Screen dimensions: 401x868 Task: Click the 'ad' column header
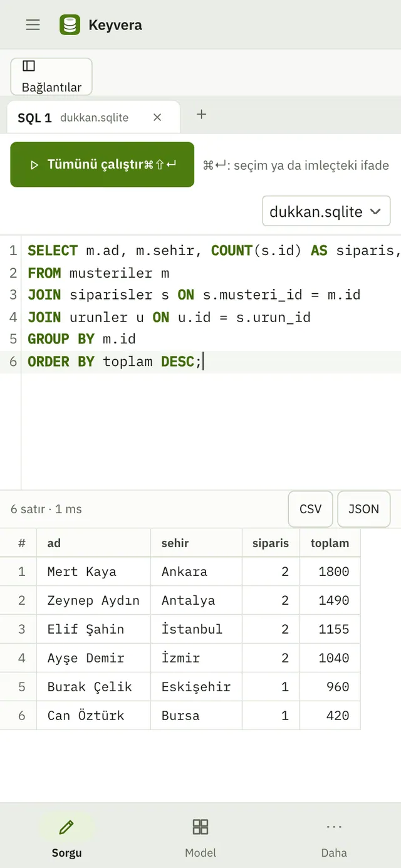(93, 543)
